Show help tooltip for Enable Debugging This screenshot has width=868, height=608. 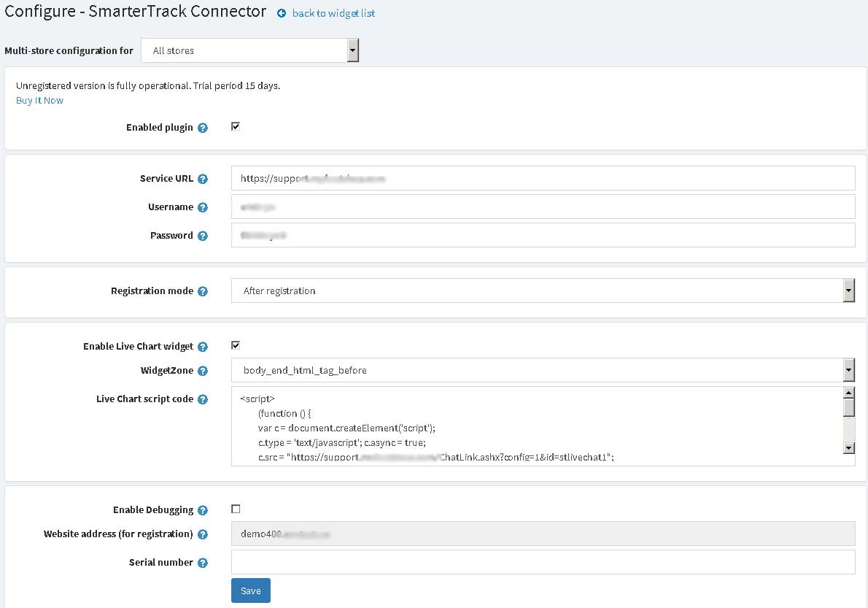203,510
